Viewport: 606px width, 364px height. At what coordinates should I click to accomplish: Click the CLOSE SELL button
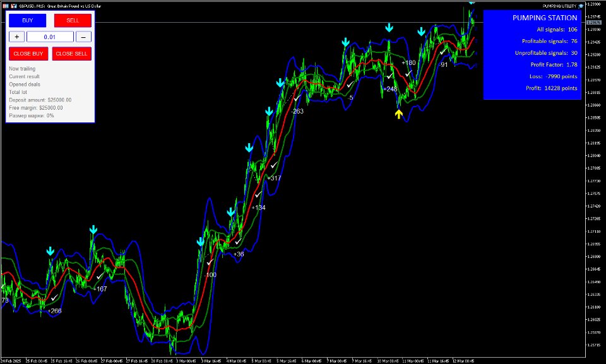(71, 54)
